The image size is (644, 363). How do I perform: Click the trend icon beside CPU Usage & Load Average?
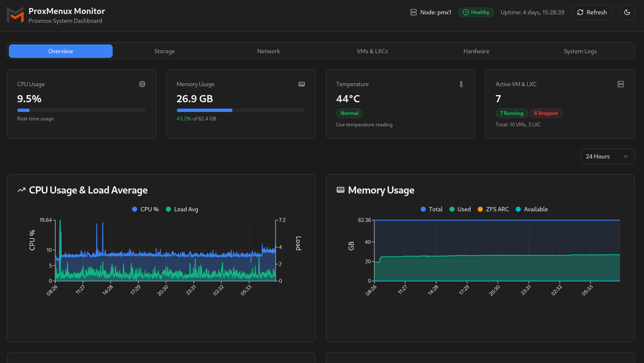(x=22, y=190)
